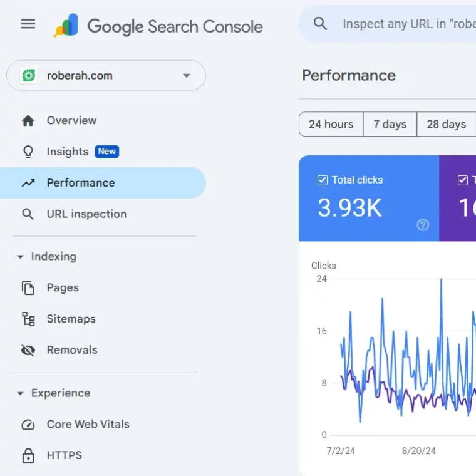476x476 pixels.
Task: Click the Removals crossed-eye icon
Action: pyautogui.click(x=28, y=350)
